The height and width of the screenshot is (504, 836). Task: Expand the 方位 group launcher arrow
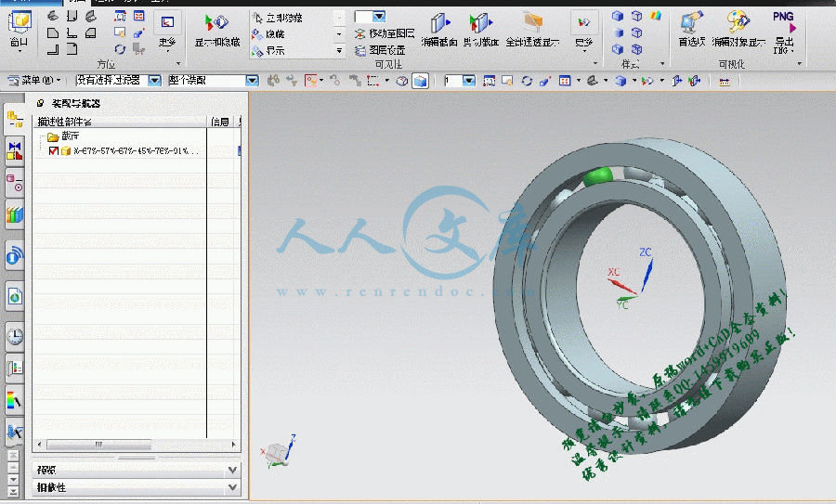178,63
